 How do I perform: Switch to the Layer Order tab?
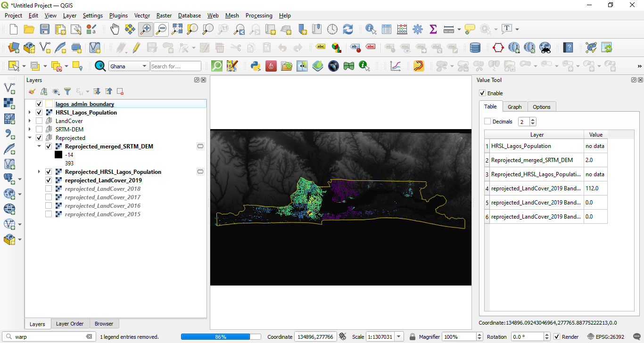coord(70,324)
